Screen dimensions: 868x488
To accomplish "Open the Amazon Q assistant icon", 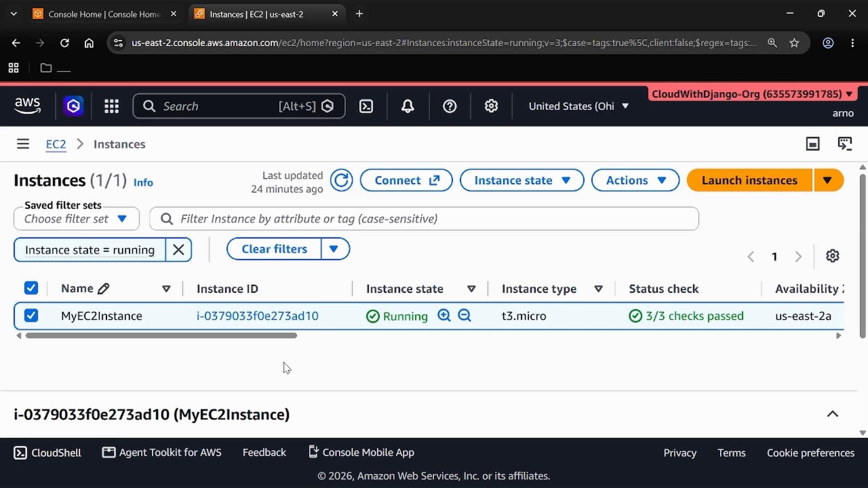I will (73, 106).
